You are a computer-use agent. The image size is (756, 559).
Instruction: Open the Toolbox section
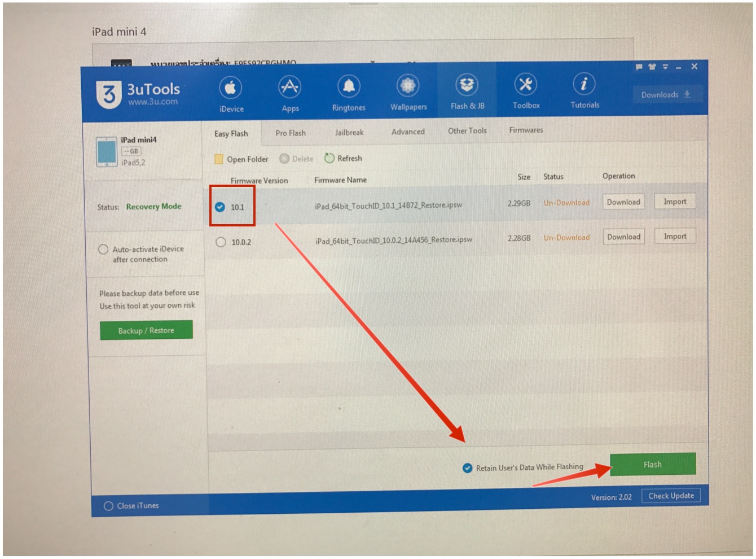[x=526, y=91]
